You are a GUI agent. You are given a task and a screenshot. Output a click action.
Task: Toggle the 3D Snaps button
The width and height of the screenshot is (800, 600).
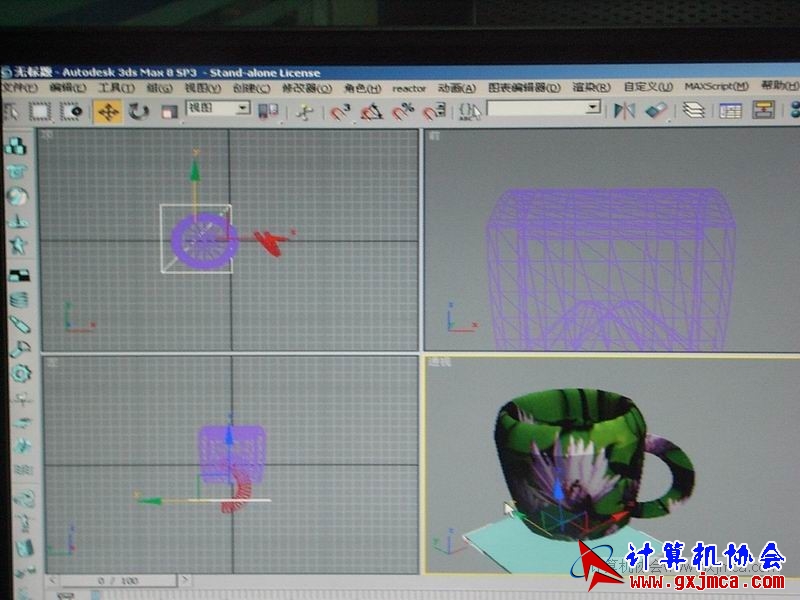pos(340,111)
